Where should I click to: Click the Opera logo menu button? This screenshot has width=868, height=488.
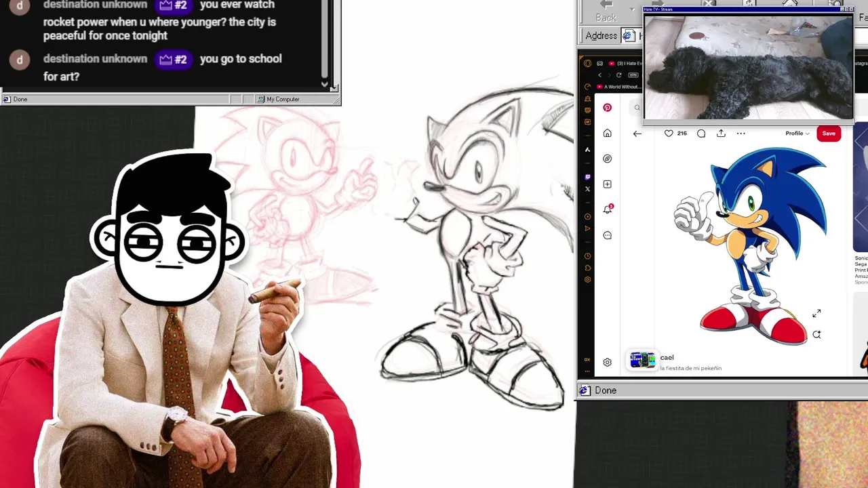587,64
